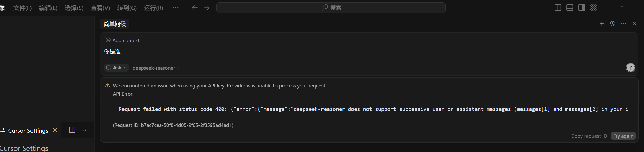The image size is (644, 152).
Task: Click the Add context @ icon
Action: (x=108, y=40)
